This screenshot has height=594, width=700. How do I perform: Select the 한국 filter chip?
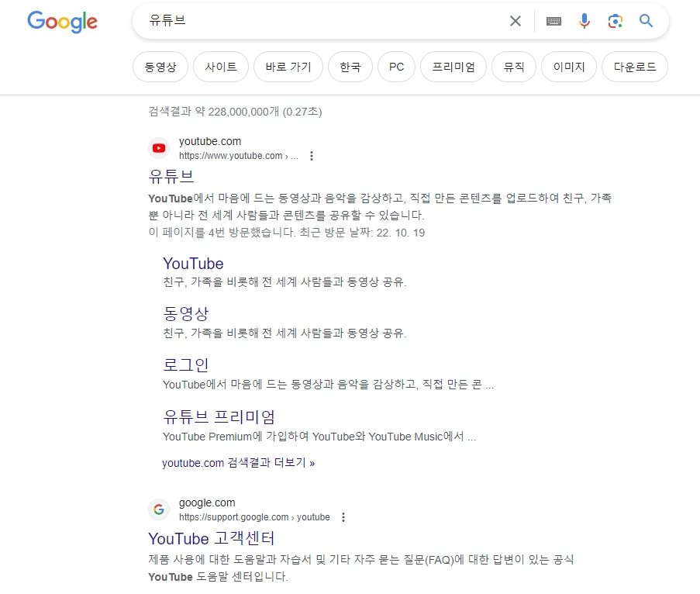click(350, 67)
